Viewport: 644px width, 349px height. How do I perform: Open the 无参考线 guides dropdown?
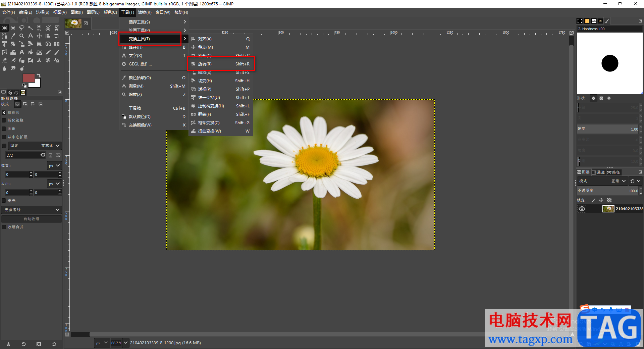32,210
